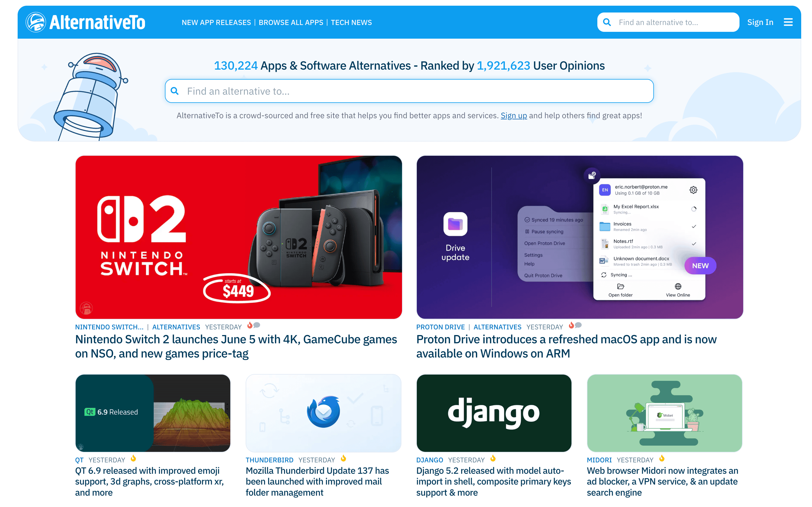The height and width of the screenshot is (507, 812).
Task: Open the django article thumbnail
Action: (x=494, y=413)
